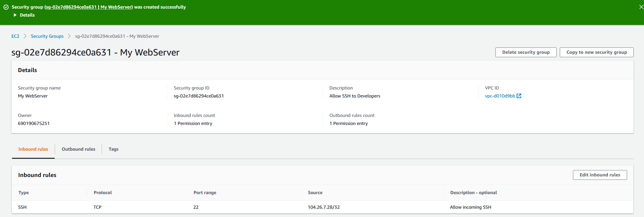The height and width of the screenshot is (217, 644).
Task: Click the Type column header
Action: pos(23,193)
